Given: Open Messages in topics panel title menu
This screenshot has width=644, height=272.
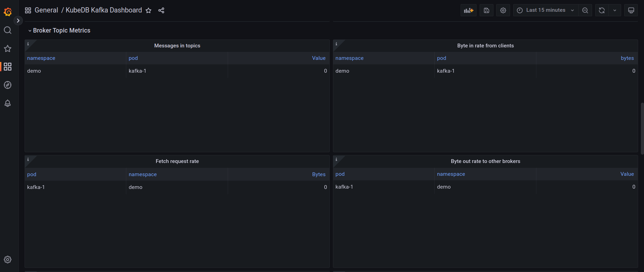Looking at the screenshot, I should tap(177, 46).
